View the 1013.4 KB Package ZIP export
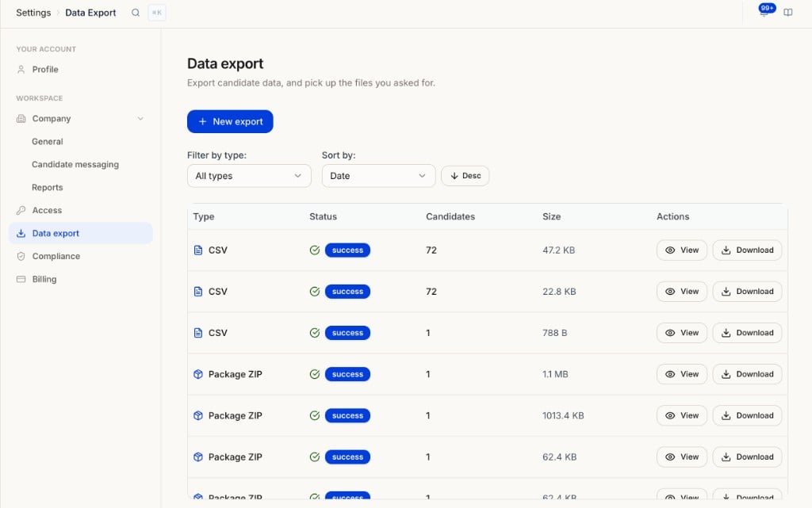Viewport: 812px width, 508px height. (681, 416)
